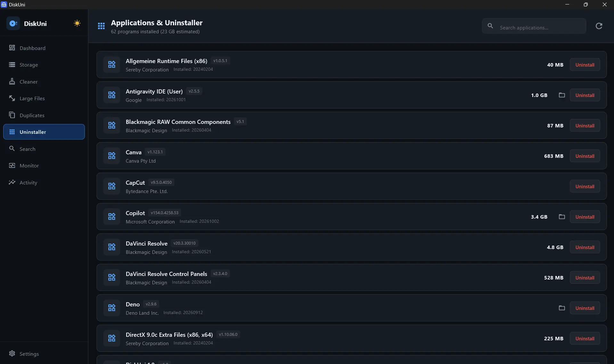Screen dimensions: 614x364
Task: Focus the Search applications input field
Action: pyautogui.click(x=534, y=26)
